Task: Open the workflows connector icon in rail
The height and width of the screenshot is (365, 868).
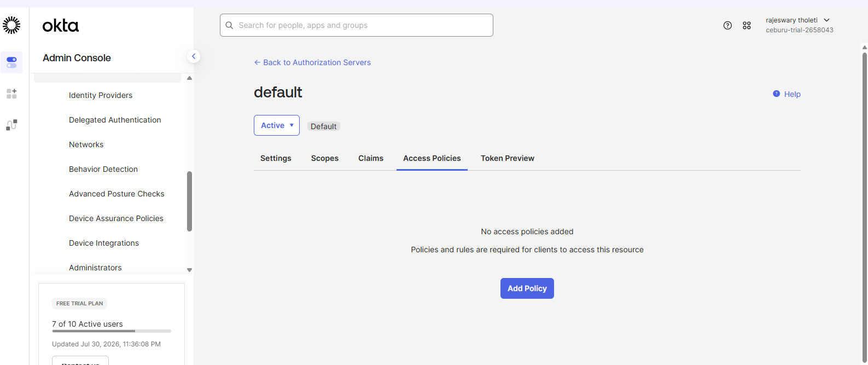Action: coord(11,125)
